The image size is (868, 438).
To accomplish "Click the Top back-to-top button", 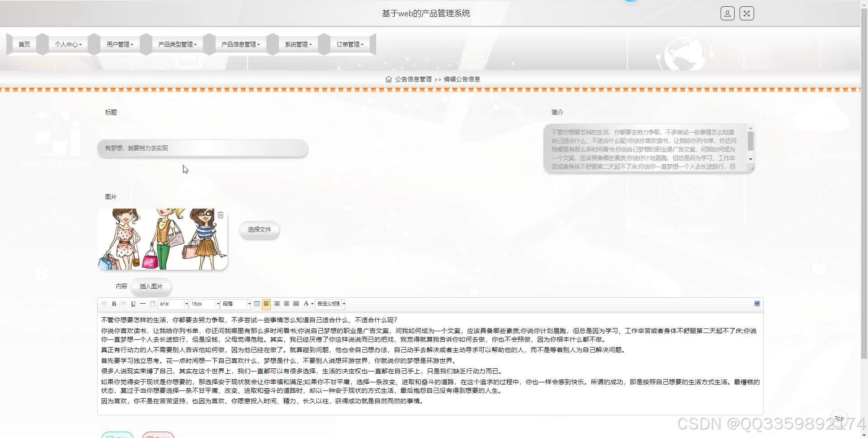I will pos(839,419).
